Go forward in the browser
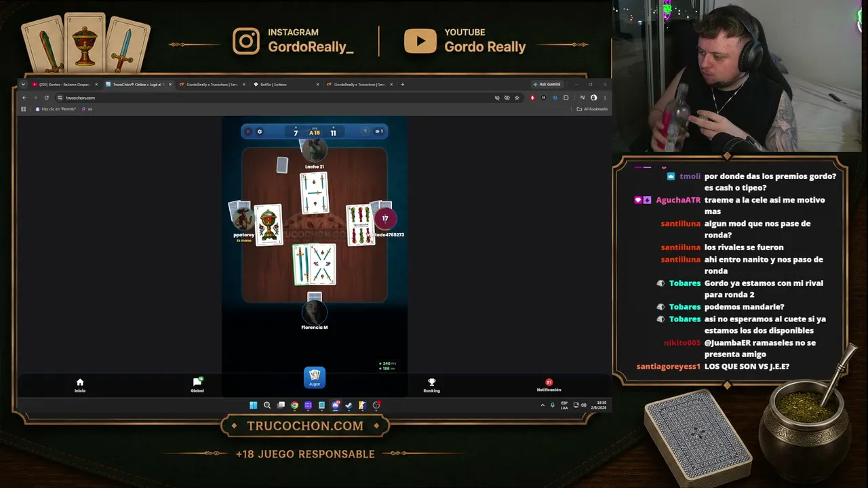The width and height of the screenshot is (868, 488). [35, 98]
